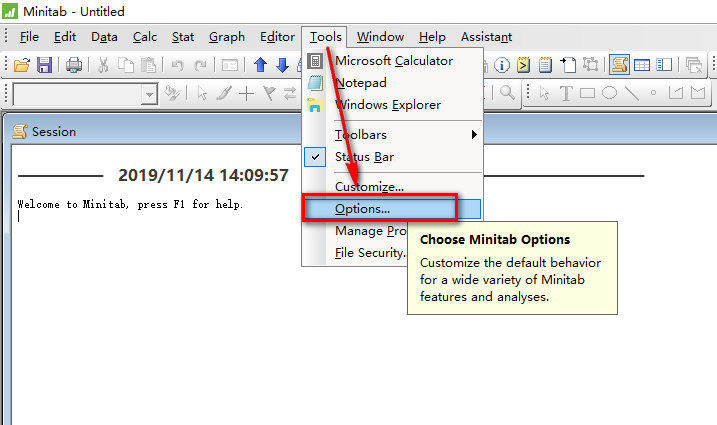Viewport: 717px width, 425px height.
Task: Open the empty combo box dropdown arrow
Action: (x=149, y=93)
